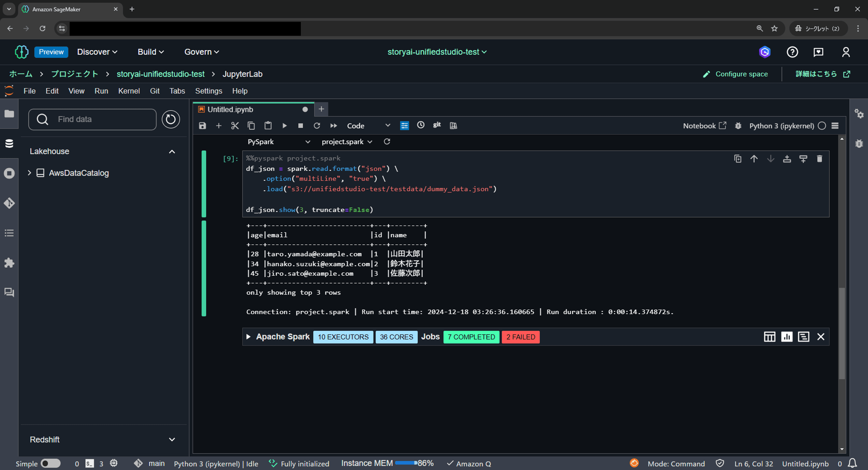Expand the Apache Spark job details triangle

[x=248, y=337]
